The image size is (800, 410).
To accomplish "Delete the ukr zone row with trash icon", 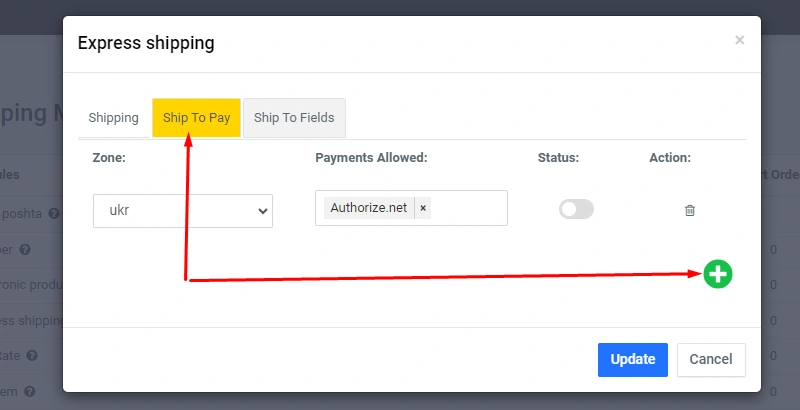I will [690, 210].
